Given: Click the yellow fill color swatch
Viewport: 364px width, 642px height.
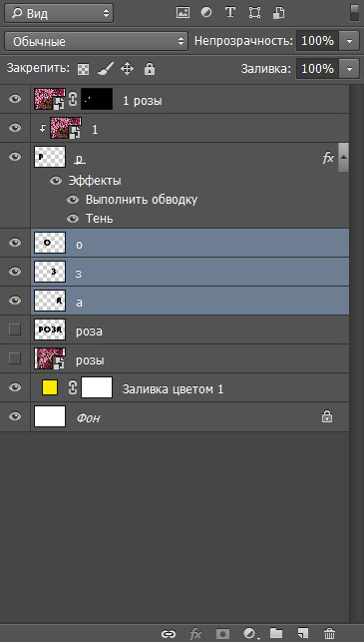Looking at the screenshot, I should (x=50, y=387).
